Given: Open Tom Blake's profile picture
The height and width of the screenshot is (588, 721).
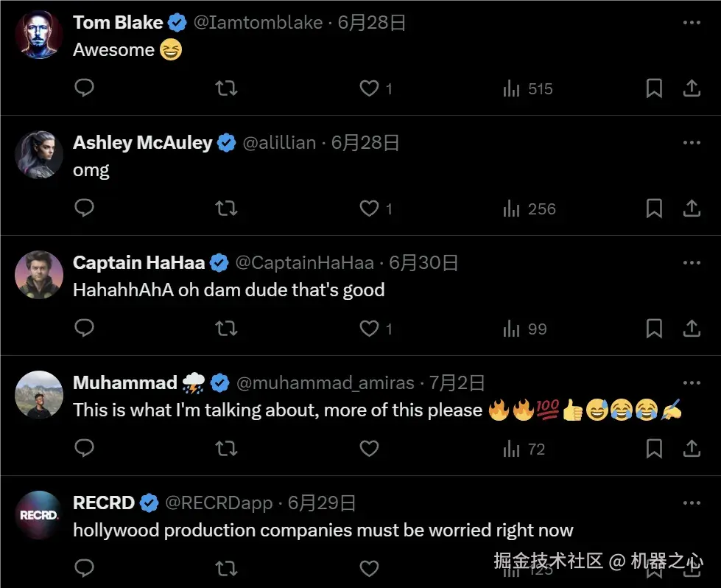Looking at the screenshot, I should pos(39,35).
